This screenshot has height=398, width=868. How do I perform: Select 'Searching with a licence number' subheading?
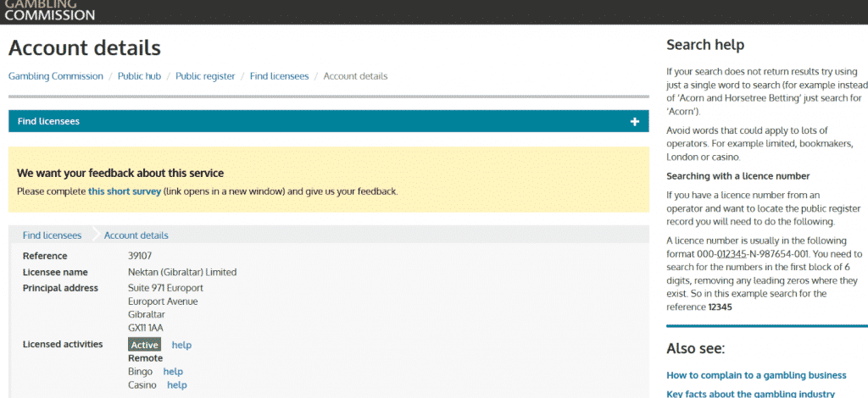click(x=738, y=176)
